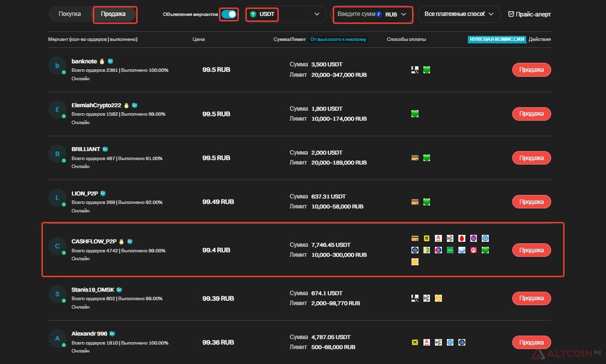The width and height of the screenshot is (606, 364).
Task: Click Продажа button for banknote
Action: click(x=532, y=70)
